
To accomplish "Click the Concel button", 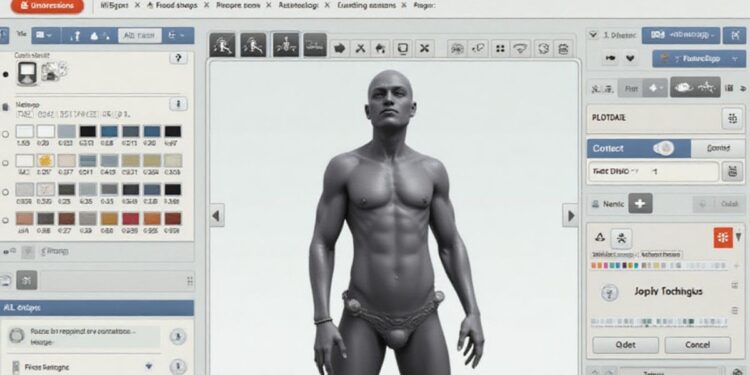I will pos(697,345).
